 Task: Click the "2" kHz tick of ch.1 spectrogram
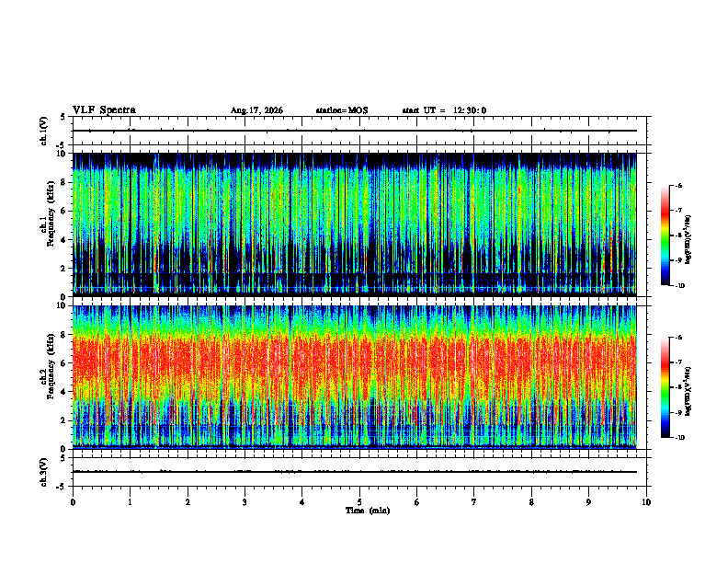65,269
